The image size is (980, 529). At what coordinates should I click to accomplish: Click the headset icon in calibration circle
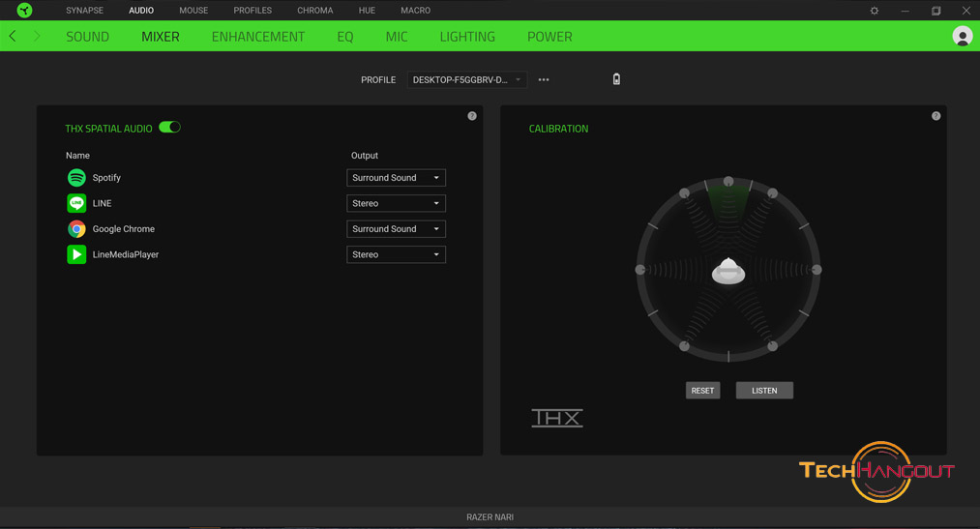(x=728, y=271)
